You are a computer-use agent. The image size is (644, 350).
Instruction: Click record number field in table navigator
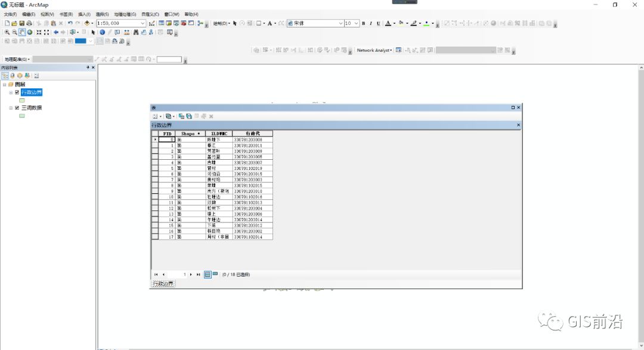177,274
